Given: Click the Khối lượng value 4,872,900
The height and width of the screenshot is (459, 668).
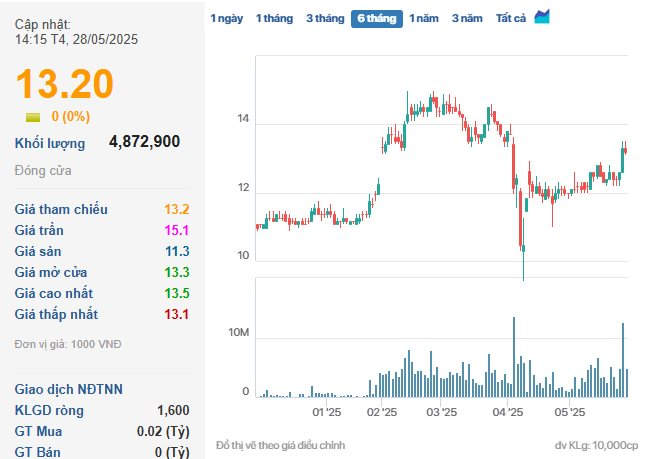Looking at the screenshot, I should tap(144, 142).
